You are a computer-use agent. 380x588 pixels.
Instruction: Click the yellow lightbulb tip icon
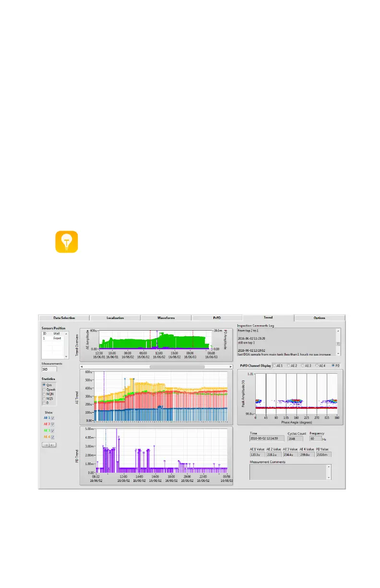pos(67,241)
